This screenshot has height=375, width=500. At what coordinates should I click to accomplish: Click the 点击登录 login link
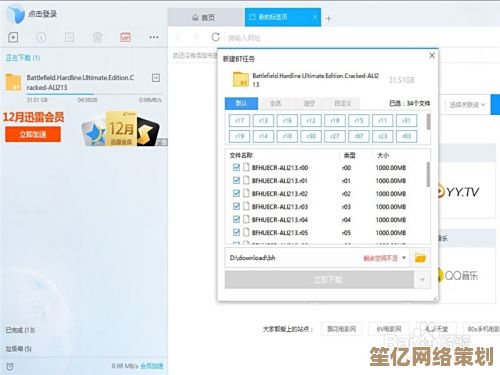point(42,14)
